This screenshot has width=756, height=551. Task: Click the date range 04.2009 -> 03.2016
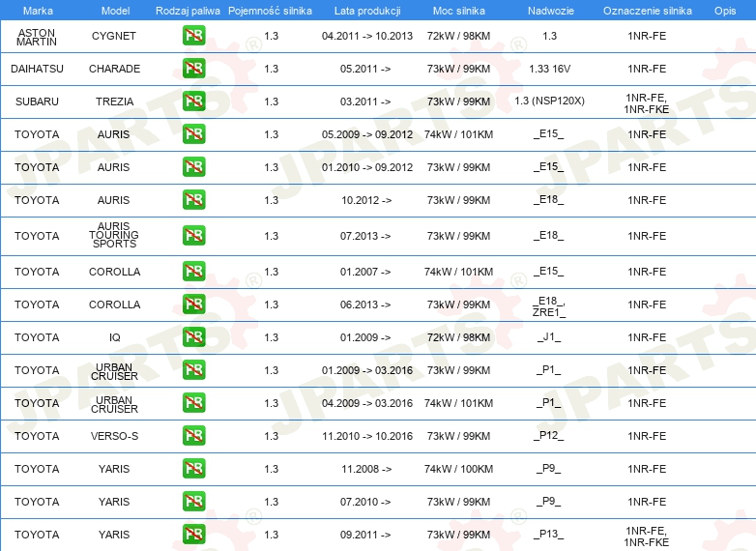point(367,402)
